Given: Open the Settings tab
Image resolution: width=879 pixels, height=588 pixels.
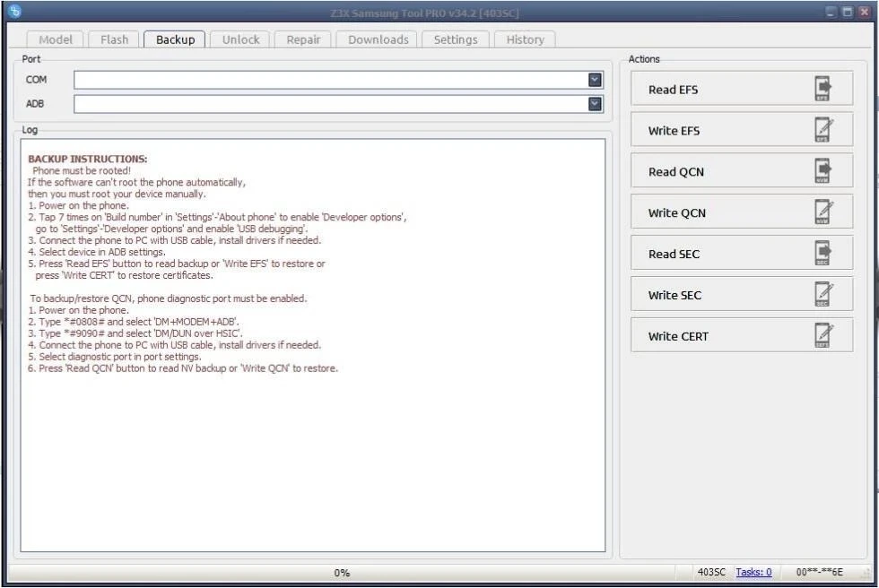Looking at the screenshot, I should [x=456, y=39].
